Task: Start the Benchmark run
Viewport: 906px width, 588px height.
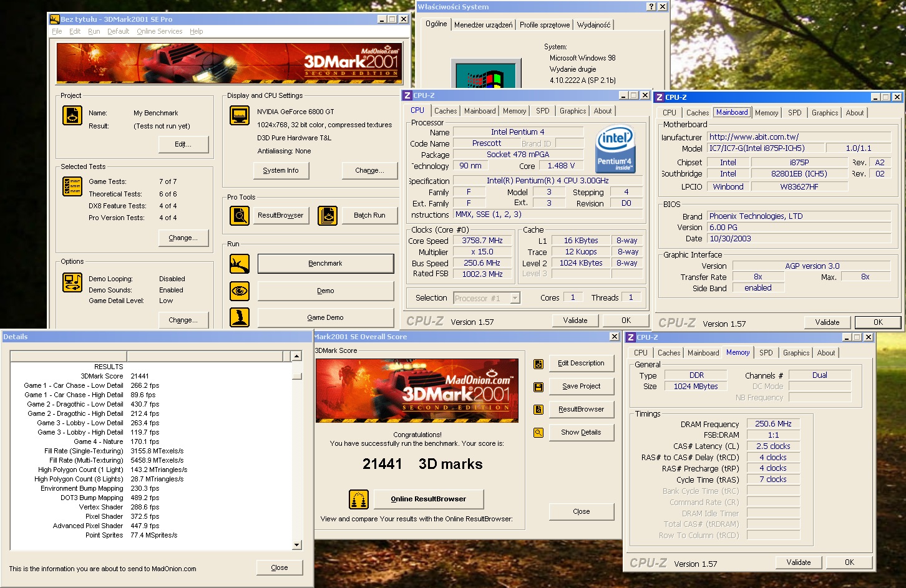Action: 325,263
